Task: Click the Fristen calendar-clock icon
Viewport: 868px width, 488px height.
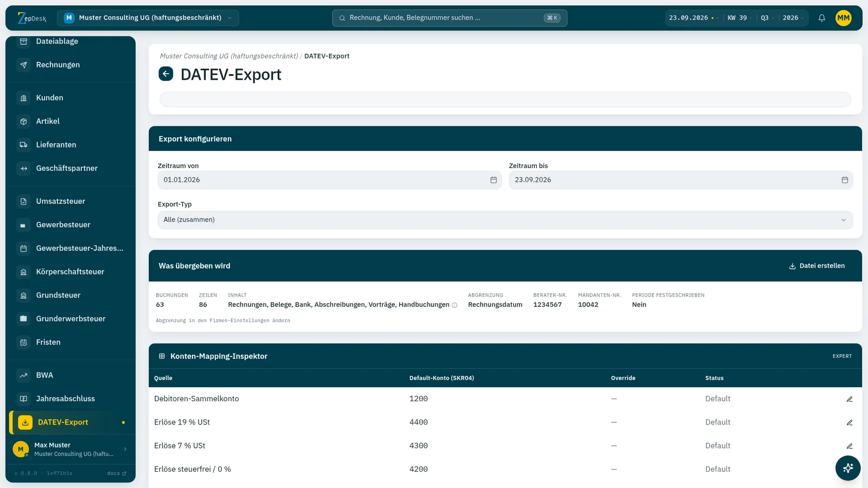Action: coord(23,343)
